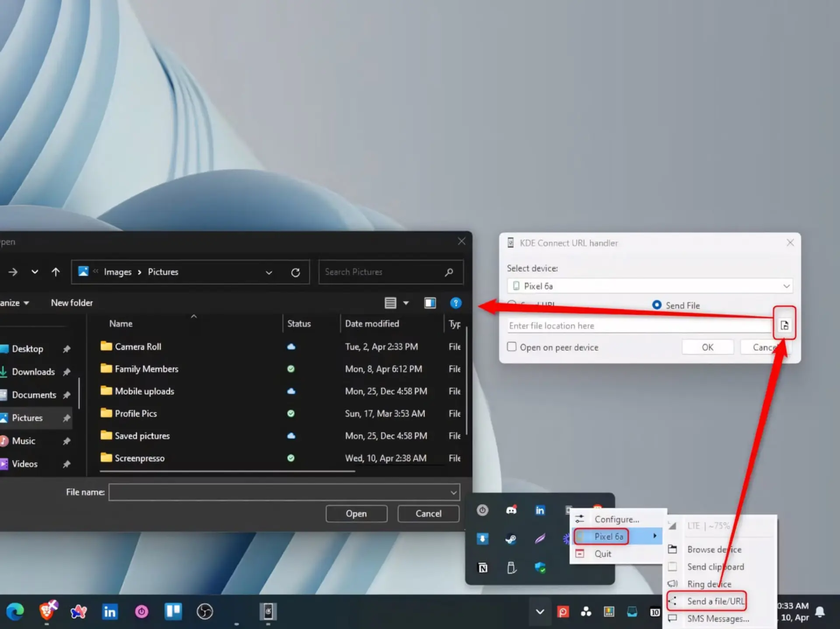
Task: Launch Microsoft Edge from the taskbar
Action: click(x=15, y=611)
